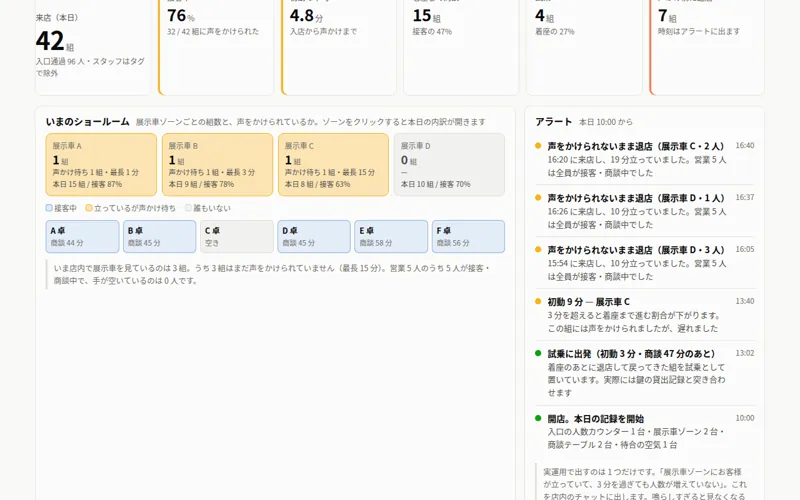Click the orange 立っているが声かけ待ち legend swatch

point(89,208)
